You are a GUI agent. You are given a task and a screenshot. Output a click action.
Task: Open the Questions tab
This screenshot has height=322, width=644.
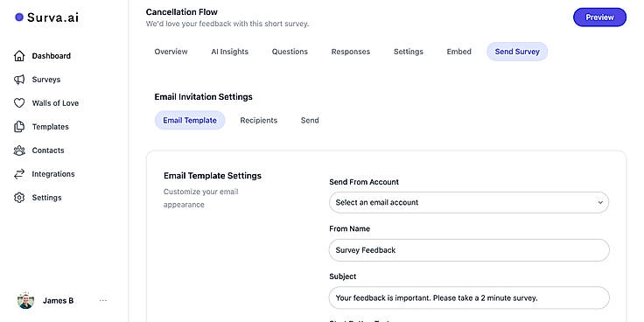290,52
